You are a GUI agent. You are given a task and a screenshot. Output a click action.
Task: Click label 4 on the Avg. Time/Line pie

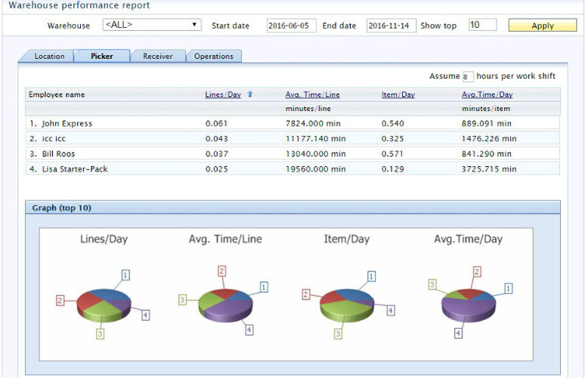(x=249, y=330)
